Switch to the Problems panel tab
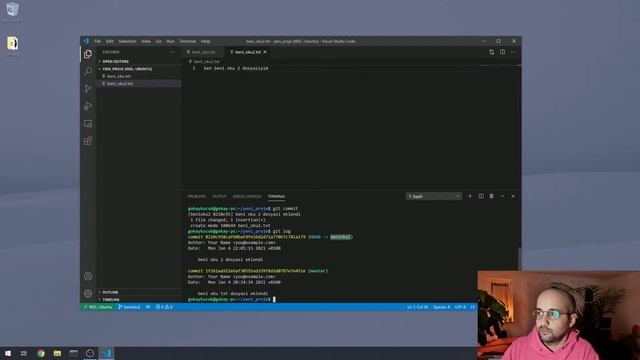This screenshot has width=640, height=360. (197, 196)
